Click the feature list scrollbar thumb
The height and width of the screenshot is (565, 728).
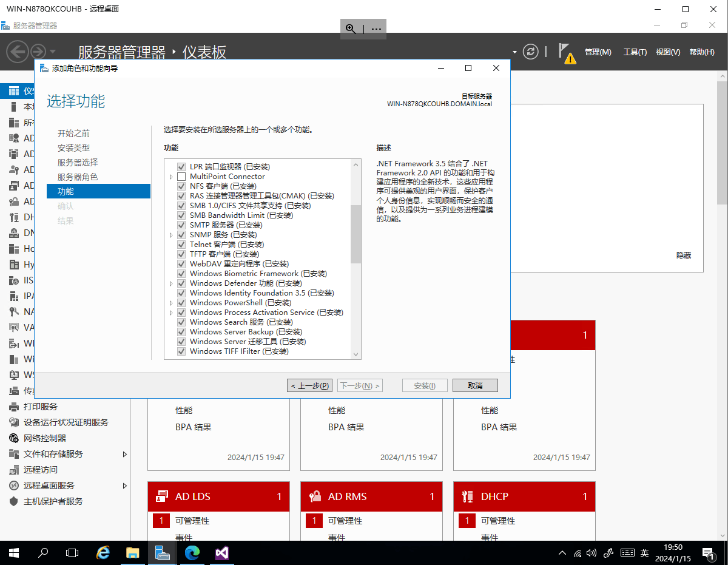[356, 234]
